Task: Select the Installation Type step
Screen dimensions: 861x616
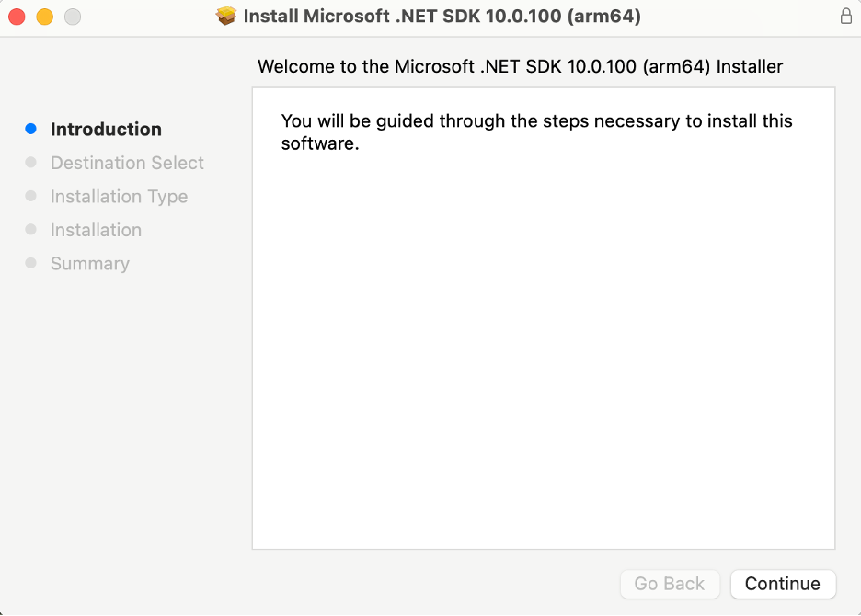Action: (x=119, y=197)
